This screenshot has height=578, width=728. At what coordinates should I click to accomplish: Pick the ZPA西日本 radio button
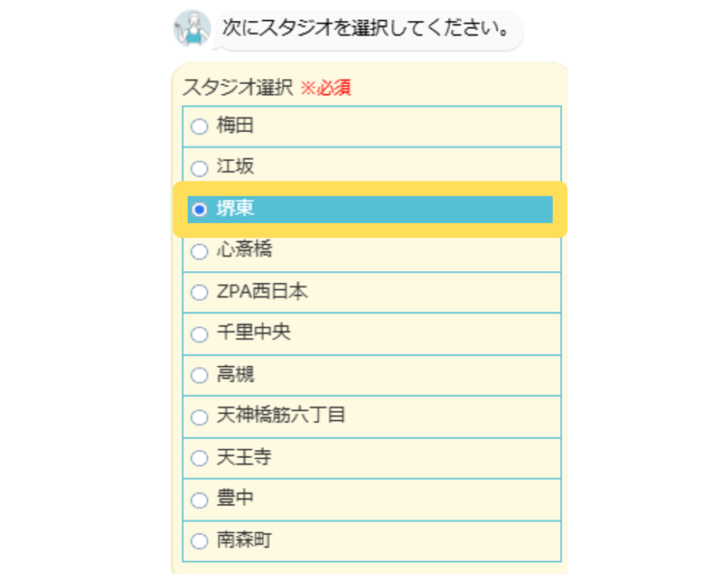(x=199, y=293)
